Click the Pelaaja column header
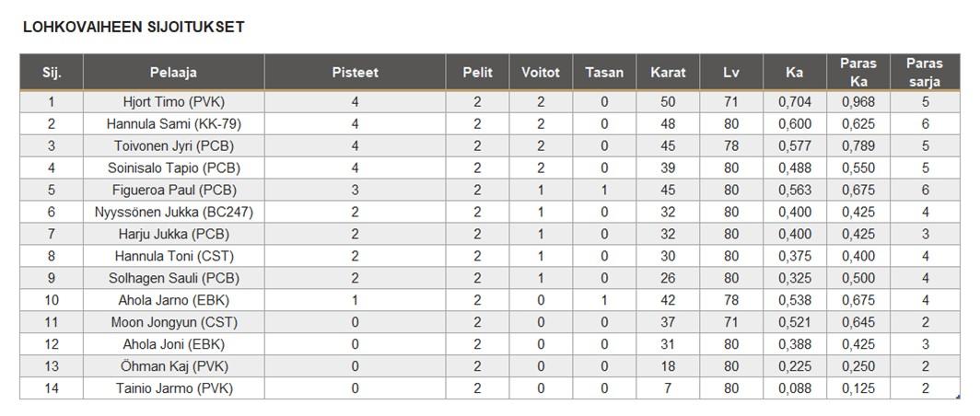The height and width of the screenshot is (416, 980). 173,73
